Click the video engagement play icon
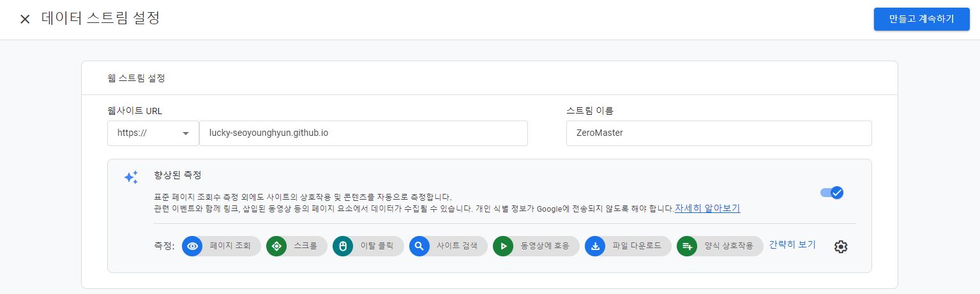The image size is (980, 294). point(504,246)
